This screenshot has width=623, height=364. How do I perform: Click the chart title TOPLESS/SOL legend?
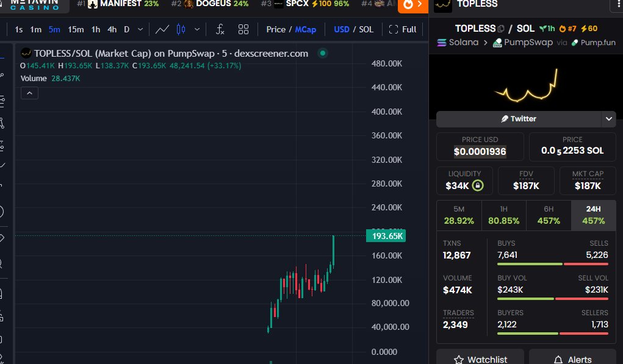click(171, 53)
